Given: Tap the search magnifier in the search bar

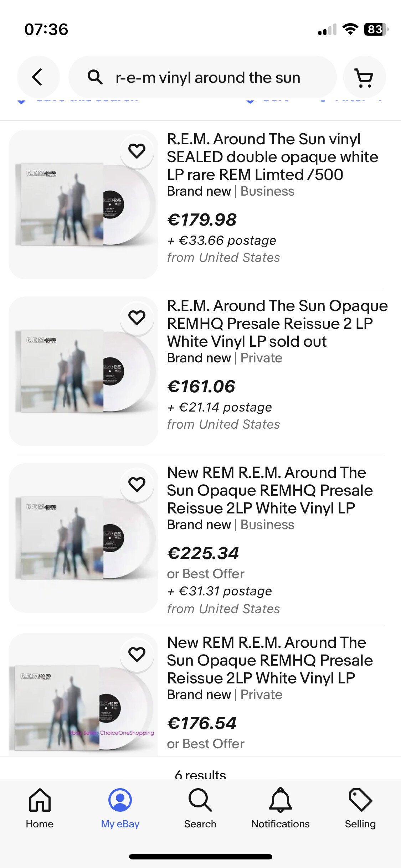Looking at the screenshot, I should [95, 77].
